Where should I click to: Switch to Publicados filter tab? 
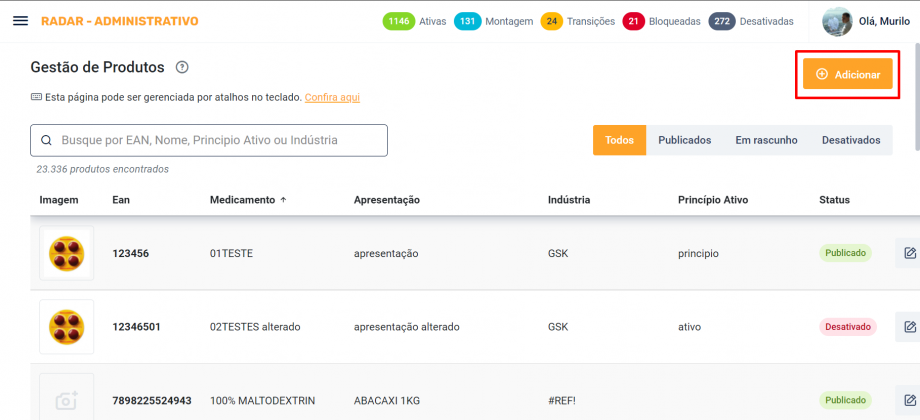click(684, 140)
